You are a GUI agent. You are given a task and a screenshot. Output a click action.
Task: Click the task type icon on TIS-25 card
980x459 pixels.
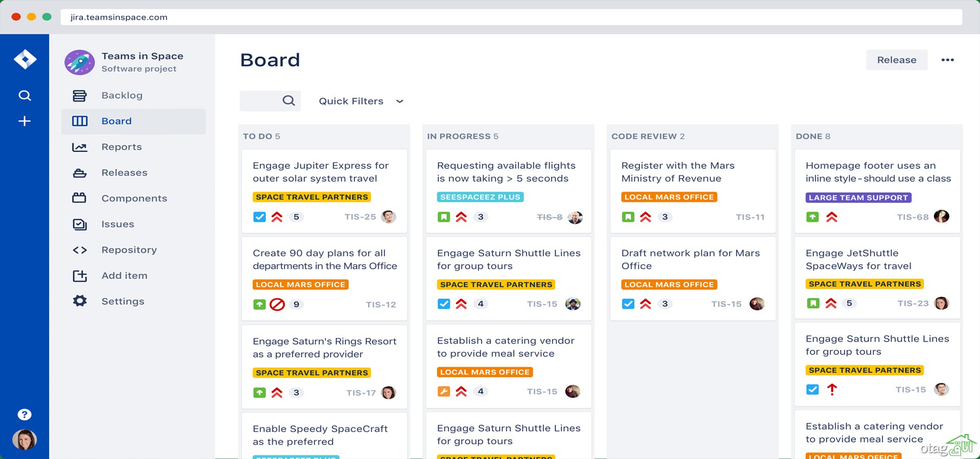tap(259, 217)
